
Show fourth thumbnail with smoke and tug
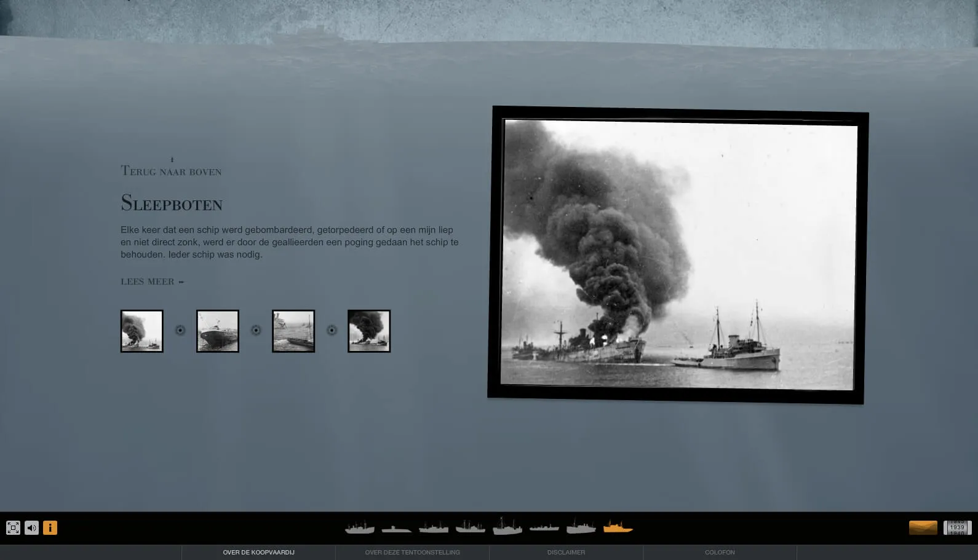[x=369, y=331]
